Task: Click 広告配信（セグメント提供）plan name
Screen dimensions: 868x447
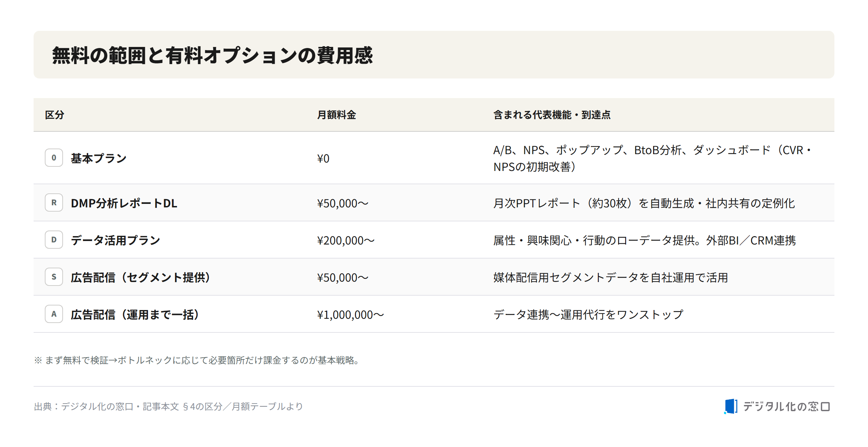Action: (141, 277)
